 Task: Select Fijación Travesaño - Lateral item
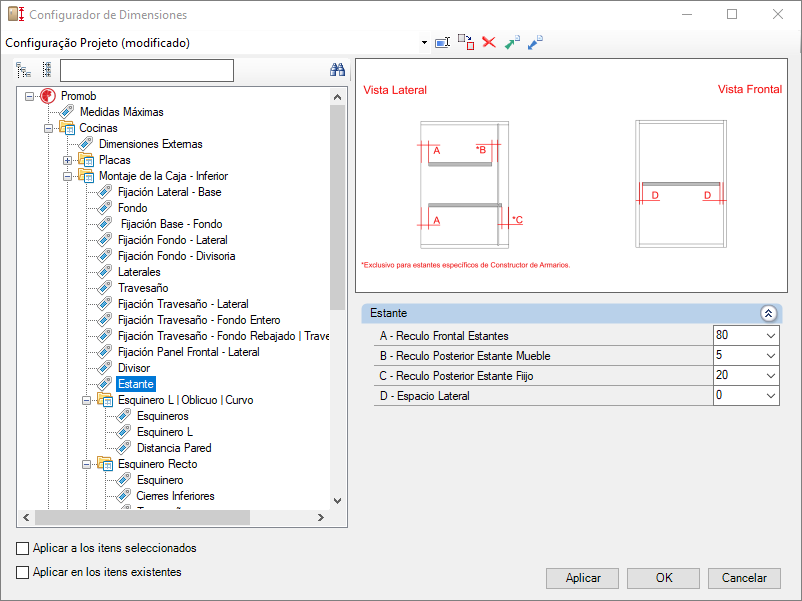click(183, 304)
